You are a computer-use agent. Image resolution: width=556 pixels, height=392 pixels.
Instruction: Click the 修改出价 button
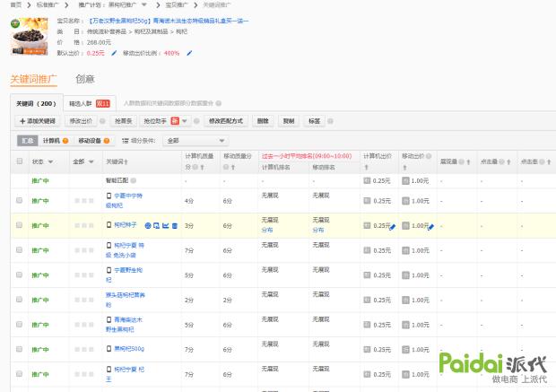click(81, 121)
